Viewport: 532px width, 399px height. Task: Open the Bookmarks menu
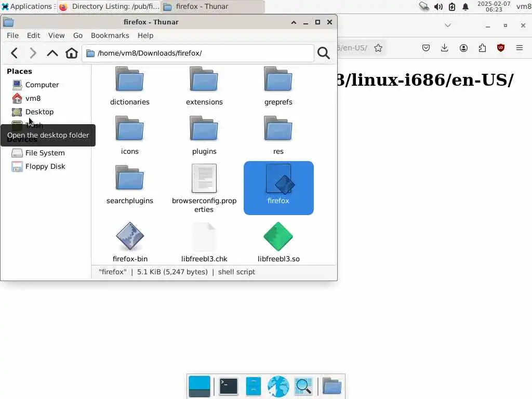[x=110, y=36]
